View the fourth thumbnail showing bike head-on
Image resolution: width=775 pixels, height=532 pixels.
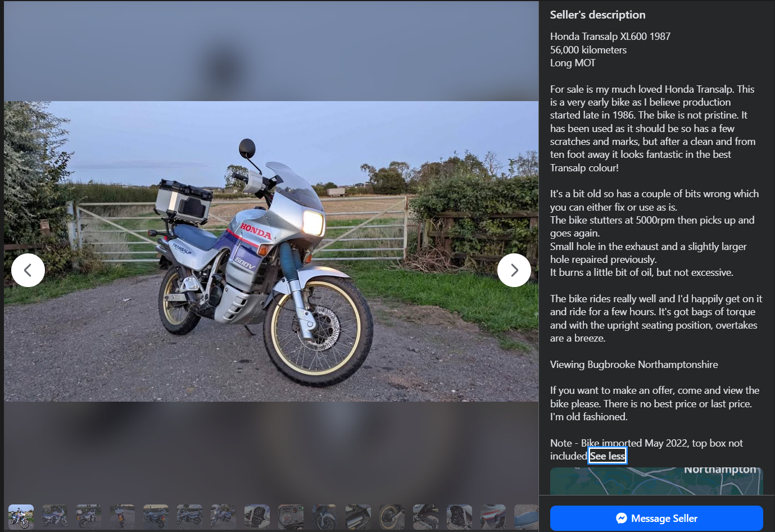pos(122,516)
